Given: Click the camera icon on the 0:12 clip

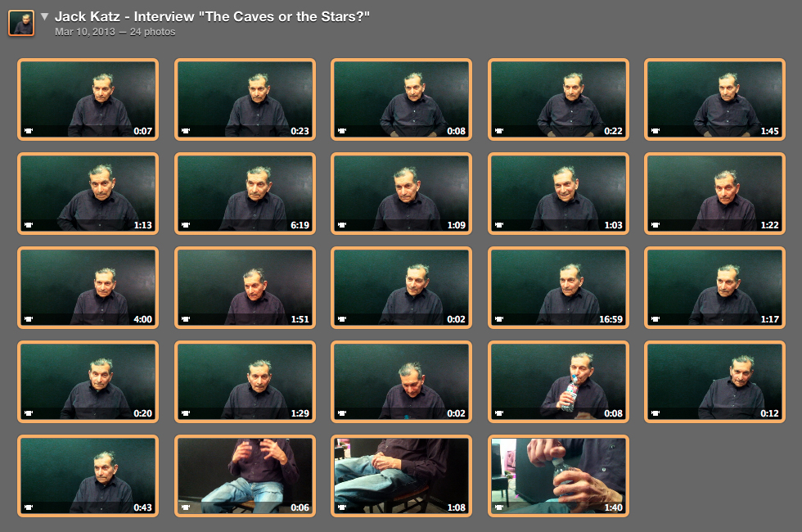Looking at the screenshot, I should 656,413.
